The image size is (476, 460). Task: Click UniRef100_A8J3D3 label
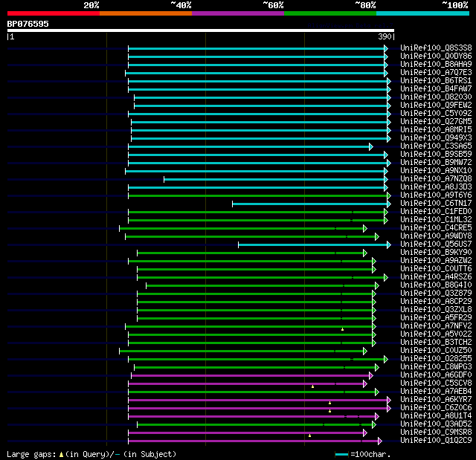436,187
